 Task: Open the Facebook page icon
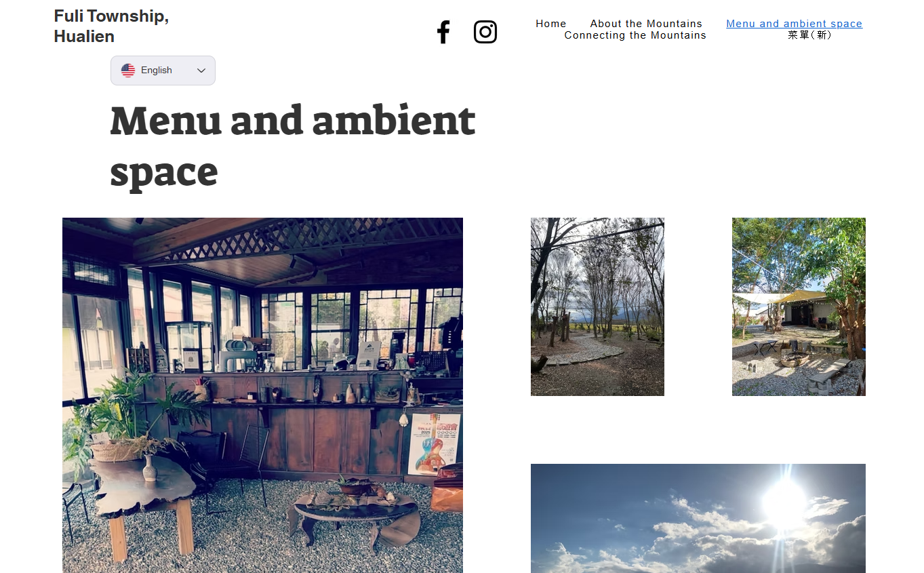pyautogui.click(x=443, y=32)
